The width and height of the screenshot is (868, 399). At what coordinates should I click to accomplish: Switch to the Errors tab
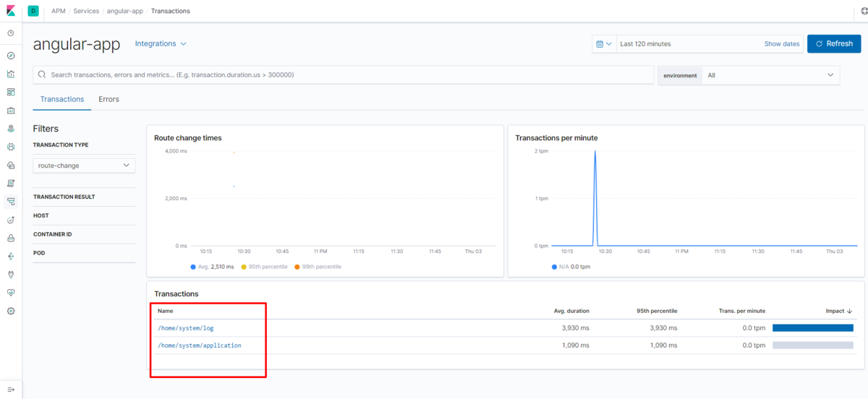click(109, 99)
